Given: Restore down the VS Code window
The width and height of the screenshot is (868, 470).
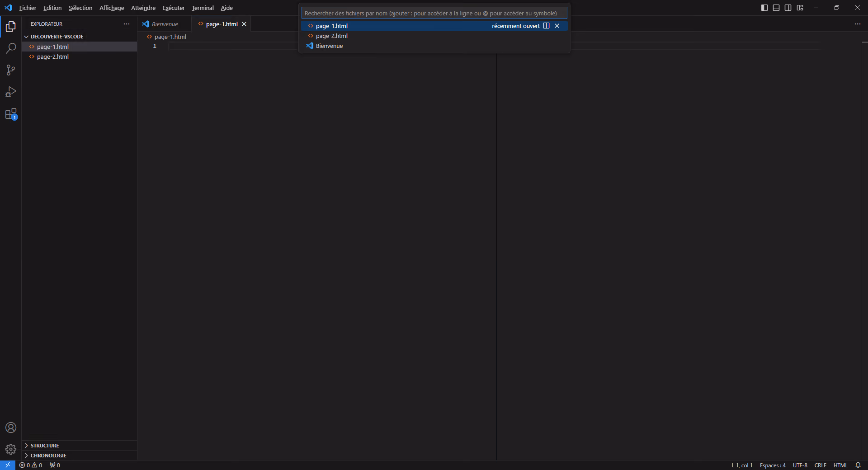Looking at the screenshot, I should (x=837, y=8).
